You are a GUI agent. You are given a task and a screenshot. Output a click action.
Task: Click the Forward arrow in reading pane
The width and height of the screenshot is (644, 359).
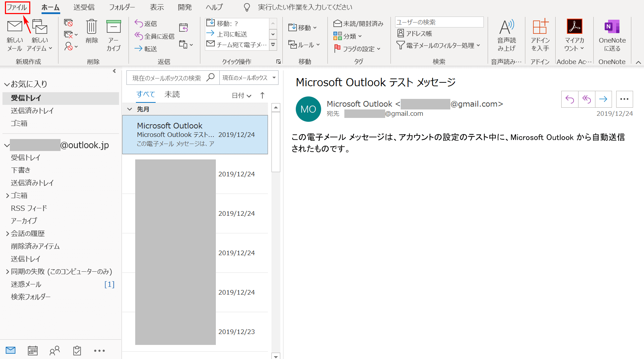[x=604, y=99]
